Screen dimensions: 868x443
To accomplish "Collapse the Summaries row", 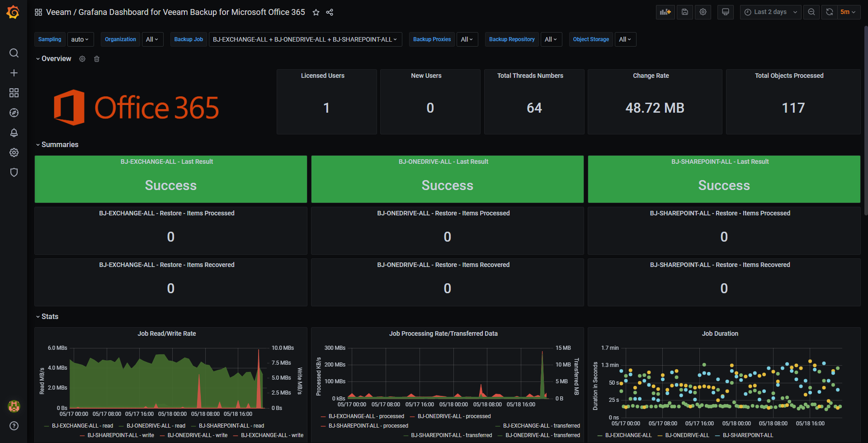I will tap(57, 145).
